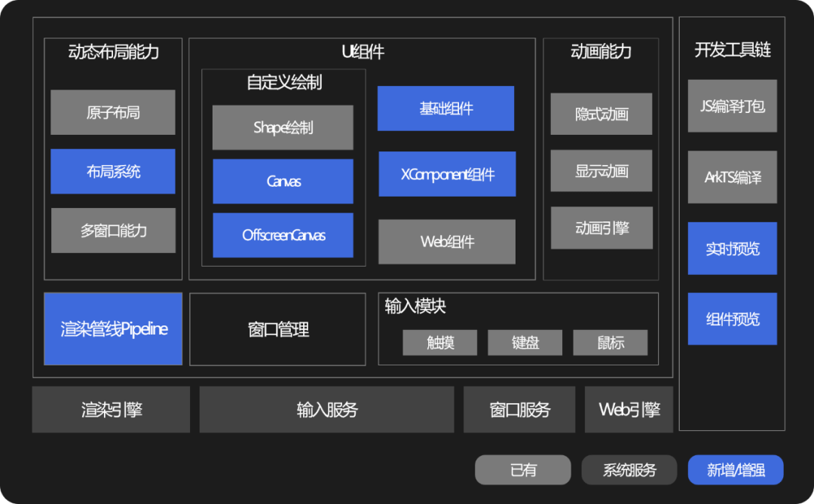Click the 原子布局 box
The width and height of the screenshot is (814, 504).
click(112, 112)
